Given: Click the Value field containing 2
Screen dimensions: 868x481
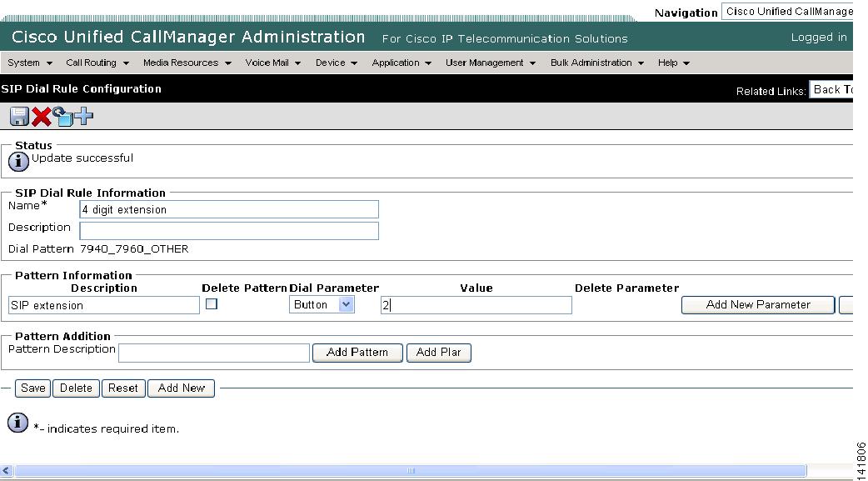Looking at the screenshot, I should tap(476, 305).
